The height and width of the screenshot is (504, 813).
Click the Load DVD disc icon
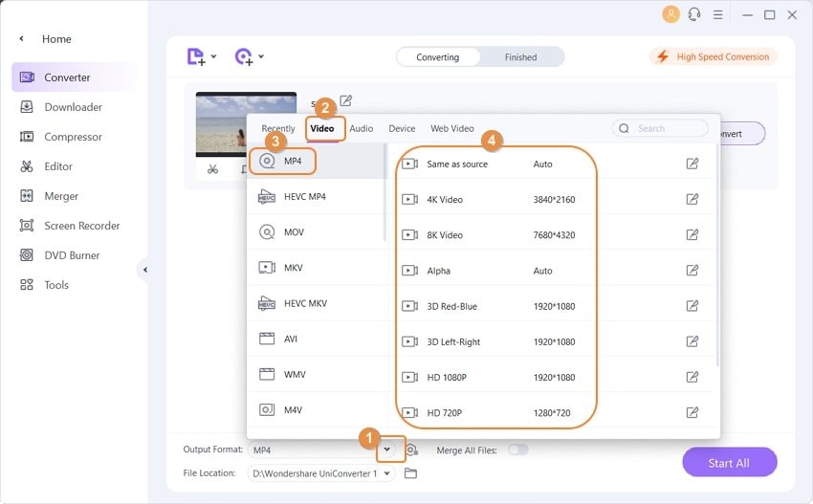(244, 56)
